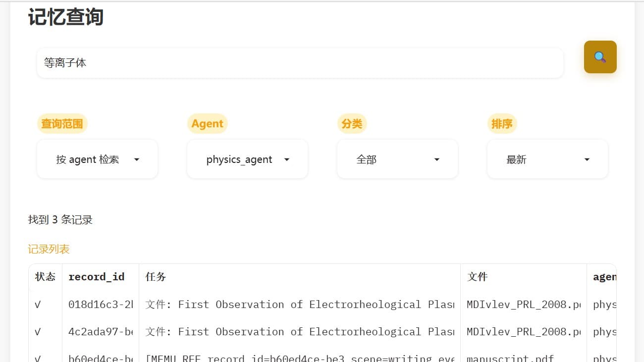Click the magnifying glass search button
This screenshot has width=644, height=362.
click(600, 57)
